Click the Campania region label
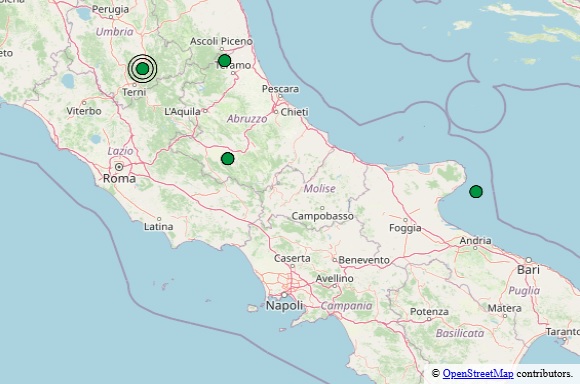The width and height of the screenshot is (580, 384). tap(346, 306)
